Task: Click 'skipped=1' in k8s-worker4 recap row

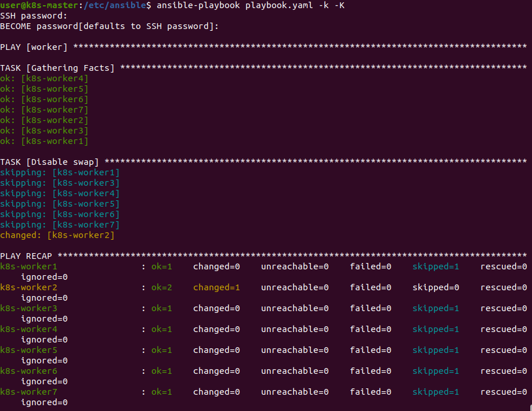Action: (x=436, y=329)
